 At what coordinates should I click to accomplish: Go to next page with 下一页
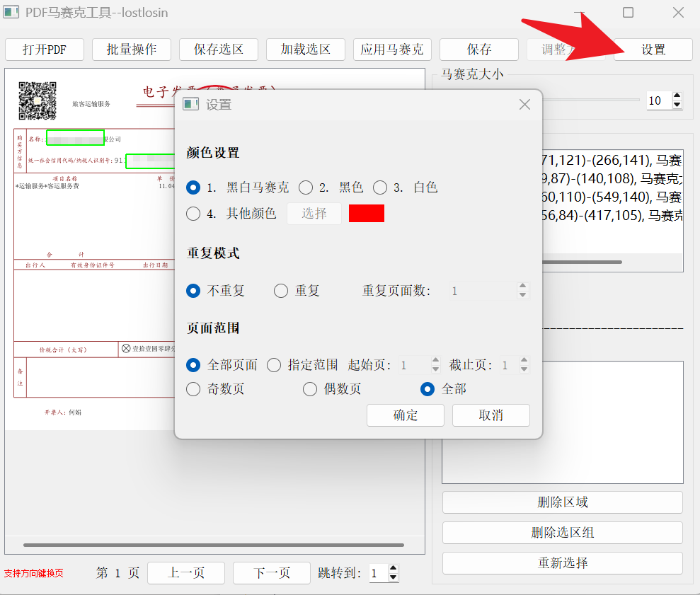click(x=271, y=572)
